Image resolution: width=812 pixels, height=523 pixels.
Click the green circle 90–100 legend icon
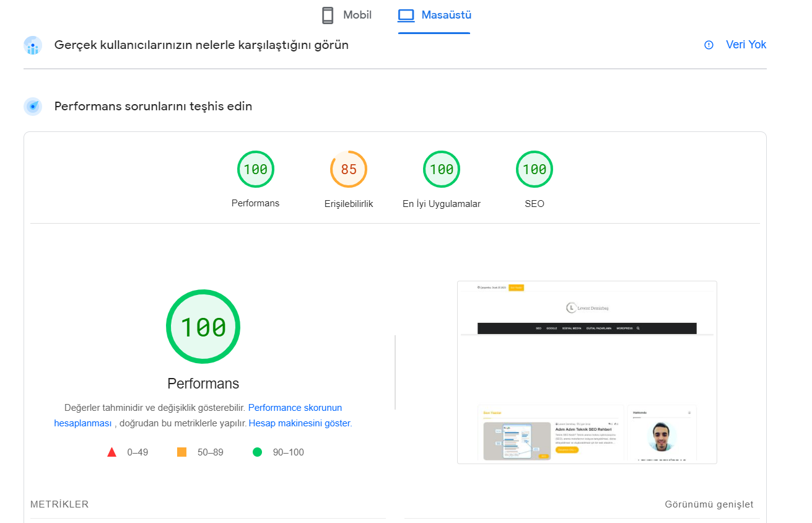point(258,452)
